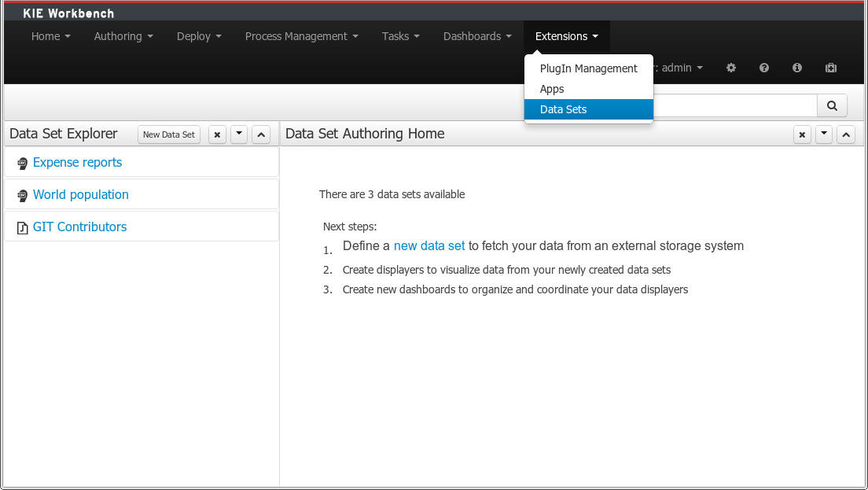
Task: Expand the admin user dropdown
Action: (676, 68)
